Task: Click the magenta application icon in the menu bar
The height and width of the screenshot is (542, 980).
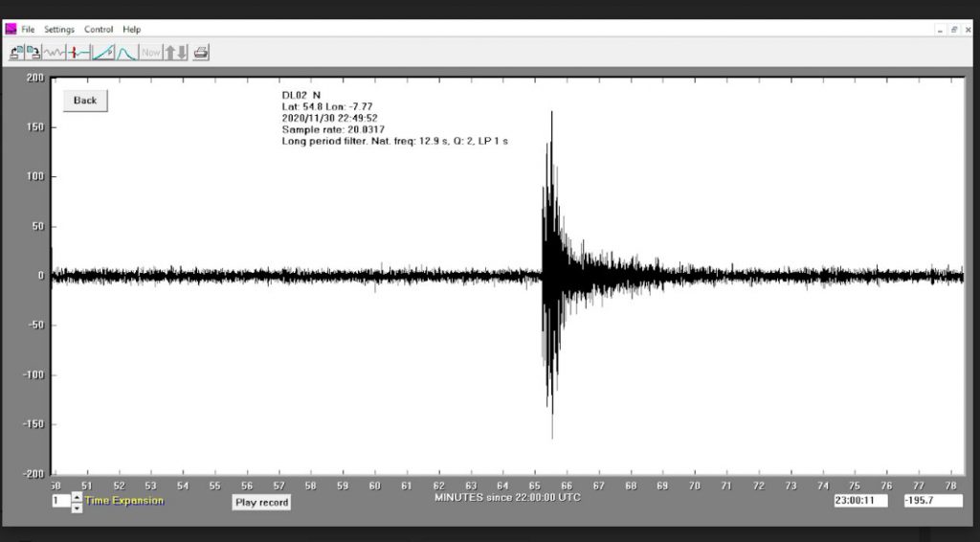Action: pyautogui.click(x=11, y=29)
